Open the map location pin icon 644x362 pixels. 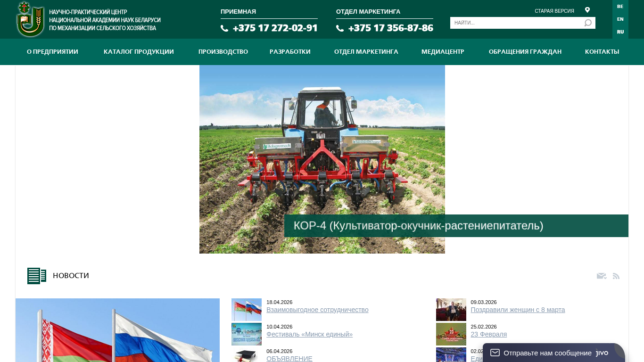[587, 10]
